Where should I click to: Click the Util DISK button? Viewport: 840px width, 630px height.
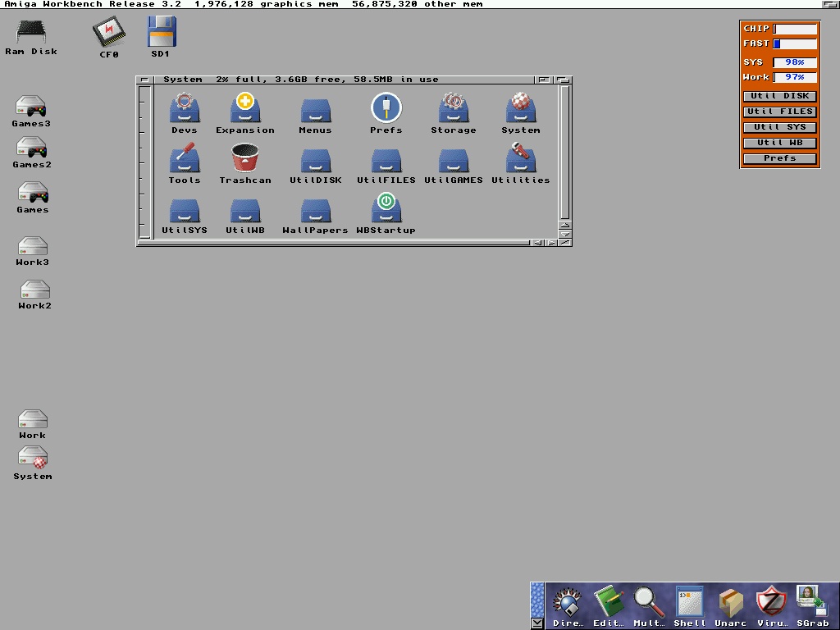coord(779,96)
